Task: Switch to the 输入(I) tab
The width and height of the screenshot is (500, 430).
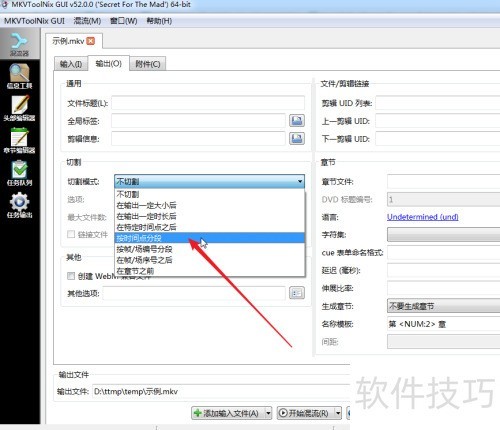Action: pyautogui.click(x=71, y=64)
